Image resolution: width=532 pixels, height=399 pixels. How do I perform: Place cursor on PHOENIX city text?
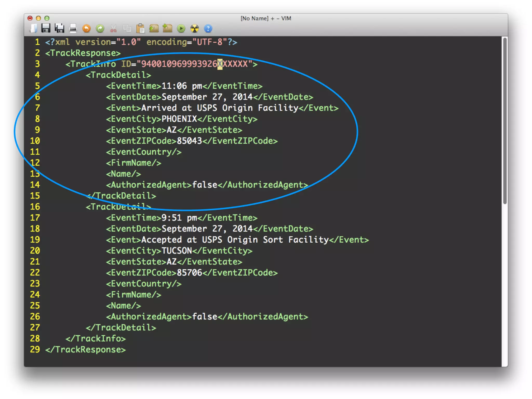[179, 119]
